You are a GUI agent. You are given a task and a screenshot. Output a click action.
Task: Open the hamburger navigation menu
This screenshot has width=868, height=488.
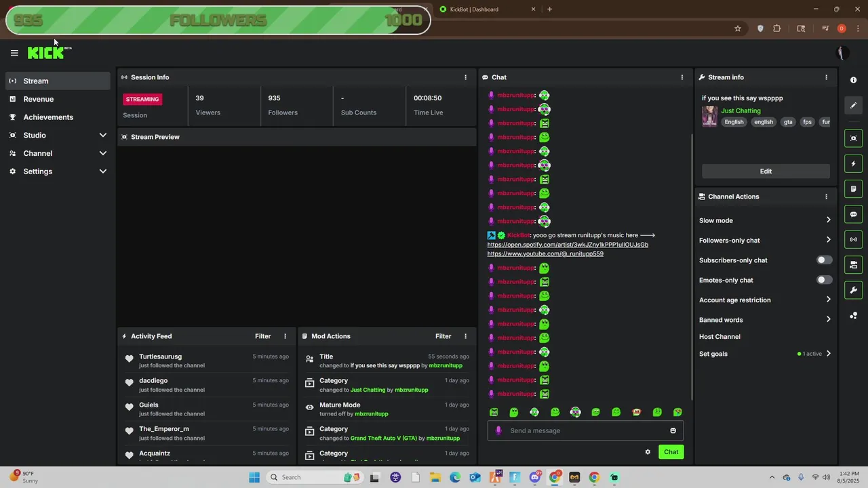[14, 53]
